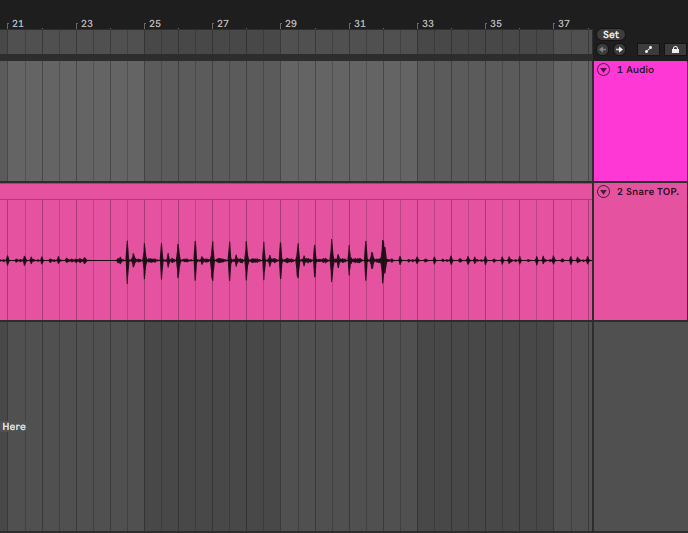The width and height of the screenshot is (688, 533).
Task: Toggle automation mode icon
Action: tap(648, 50)
